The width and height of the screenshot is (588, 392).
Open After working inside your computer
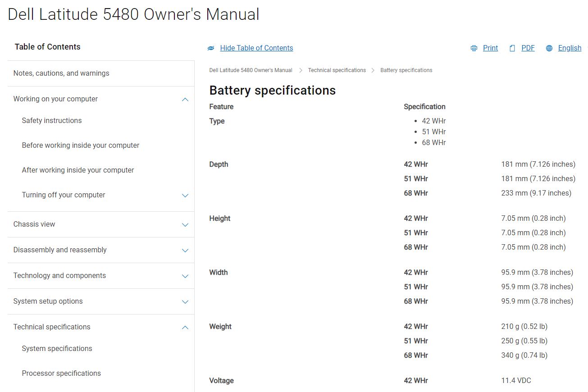[x=78, y=170]
